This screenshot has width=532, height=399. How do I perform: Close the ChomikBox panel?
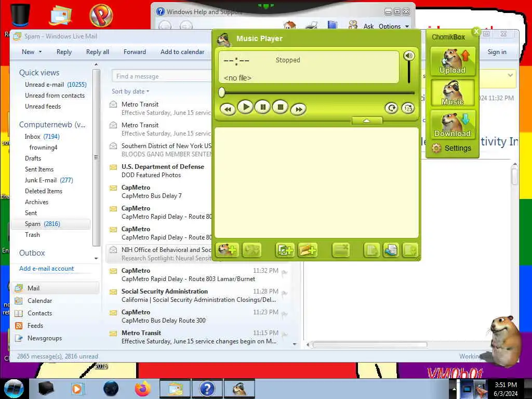click(x=476, y=32)
